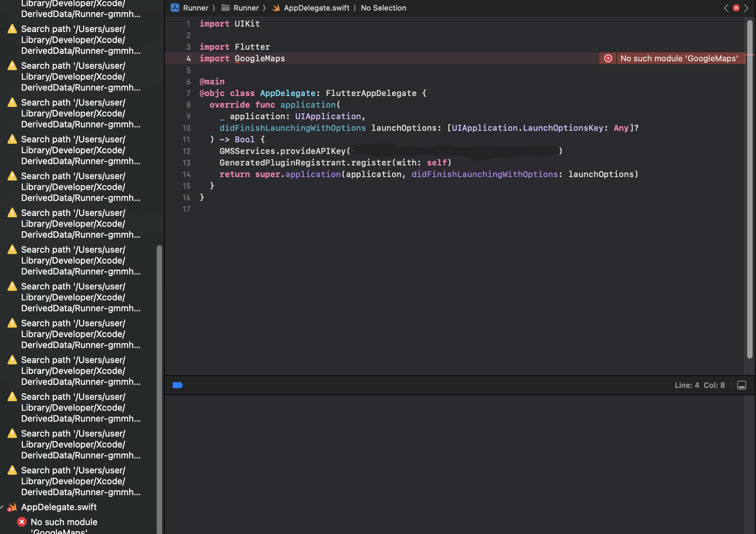Click the Runner project icon in breadcrumb

[x=175, y=8]
